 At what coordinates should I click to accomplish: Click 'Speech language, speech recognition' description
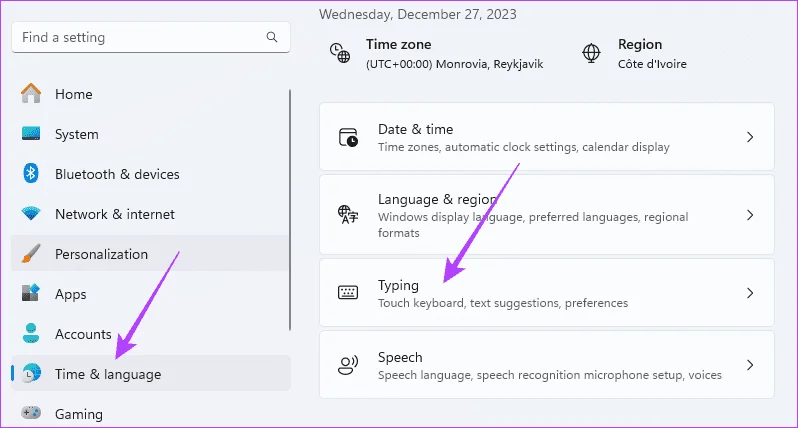click(550, 375)
